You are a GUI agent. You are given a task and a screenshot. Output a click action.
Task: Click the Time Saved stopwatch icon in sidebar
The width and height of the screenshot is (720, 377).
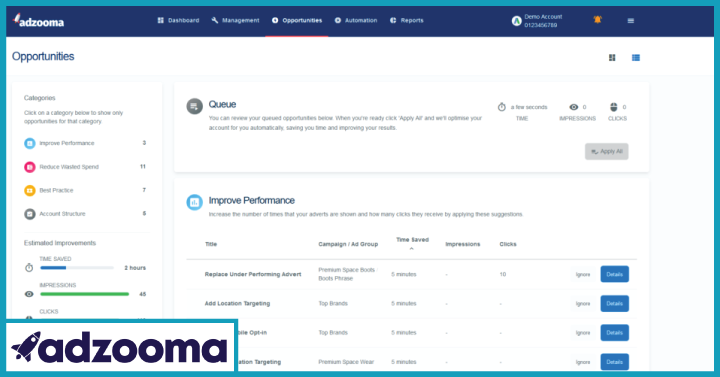coord(29,267)
